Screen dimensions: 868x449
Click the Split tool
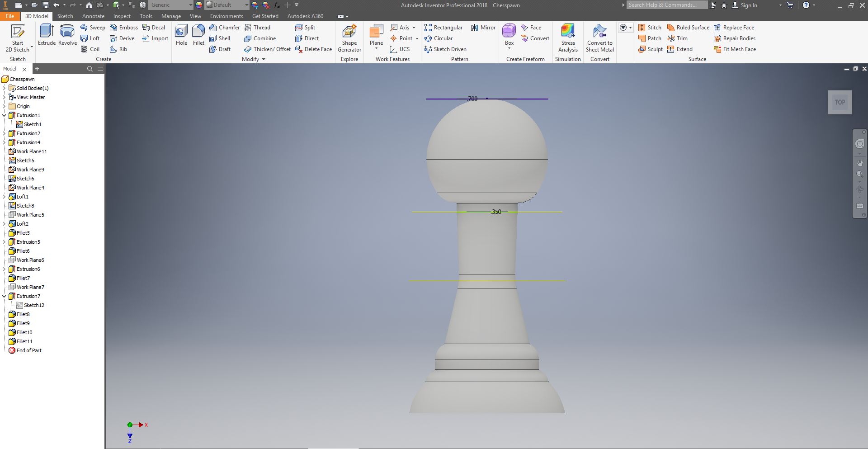click(x=305, y=28)
